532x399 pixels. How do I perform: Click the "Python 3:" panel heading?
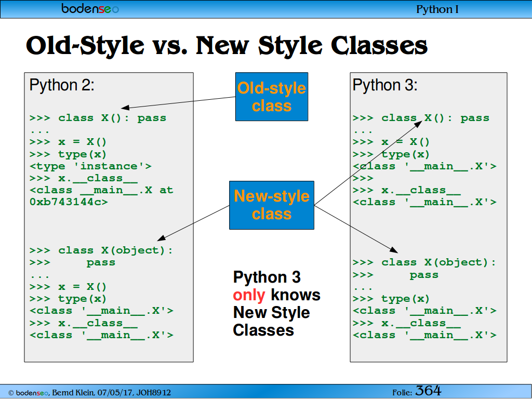[x=385, y=85]
